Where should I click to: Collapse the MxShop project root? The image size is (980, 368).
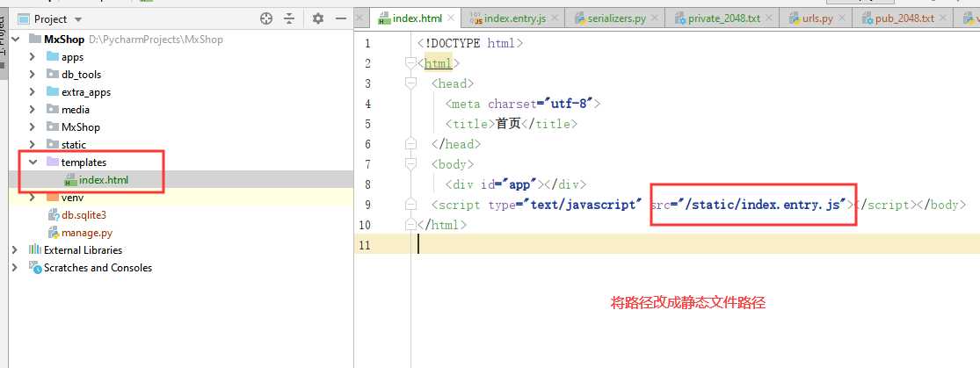pos(14,40)
